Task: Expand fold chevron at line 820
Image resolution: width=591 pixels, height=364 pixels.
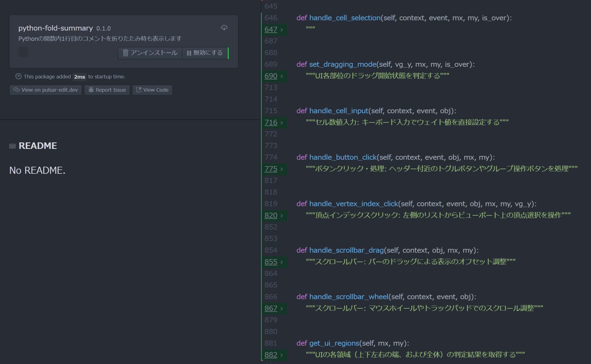Action: [282, 216]
